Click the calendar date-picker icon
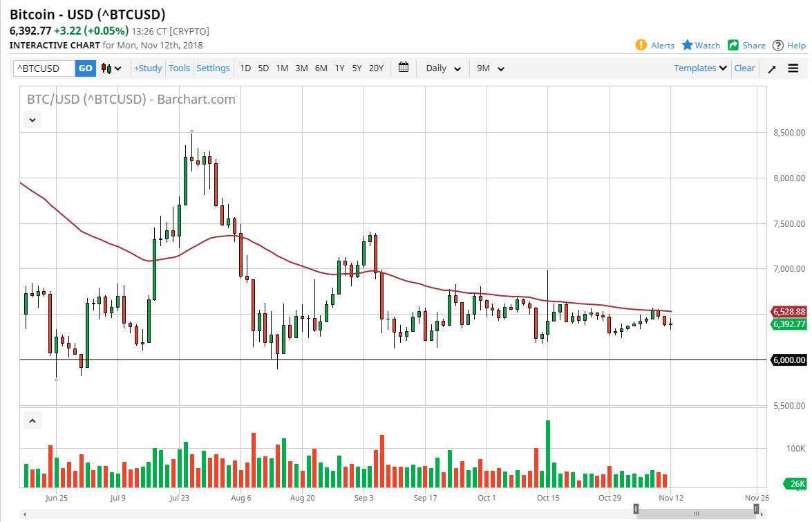812x522 pixels. [403, 68]
